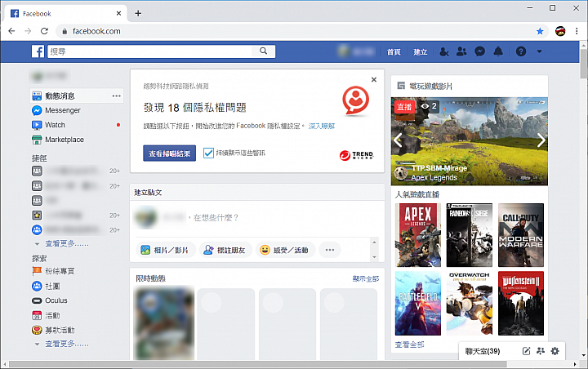Open 募款活動 in the explore list
The width and height of the screenshot is (588, 369).
(53, 330)
